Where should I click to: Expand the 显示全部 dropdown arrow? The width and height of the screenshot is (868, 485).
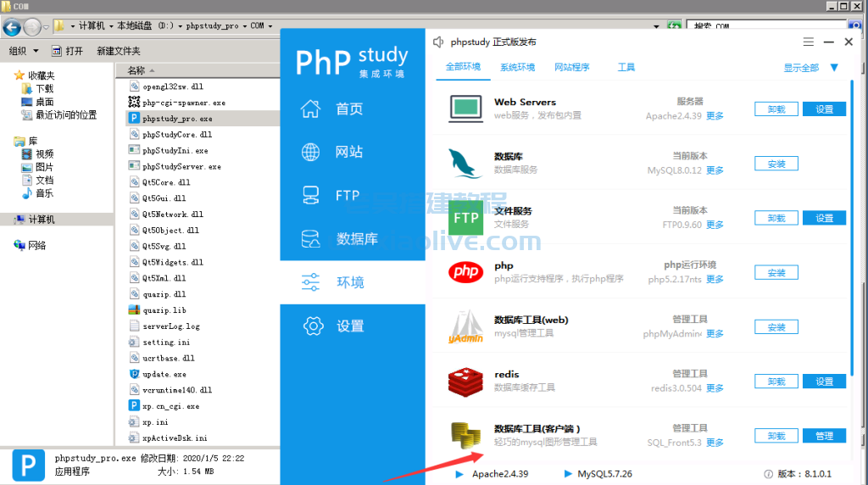coord(834,68)
